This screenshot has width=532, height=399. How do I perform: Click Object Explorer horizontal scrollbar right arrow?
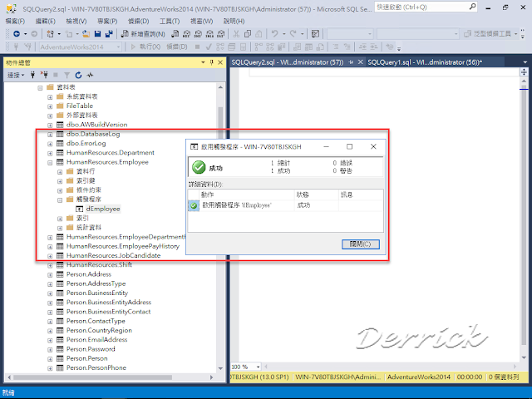(212, 377)
